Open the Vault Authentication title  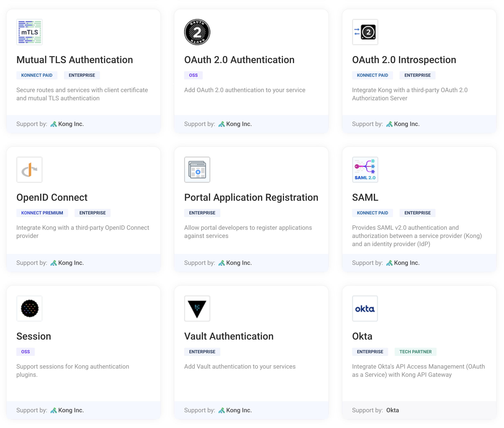coord(229,336)
